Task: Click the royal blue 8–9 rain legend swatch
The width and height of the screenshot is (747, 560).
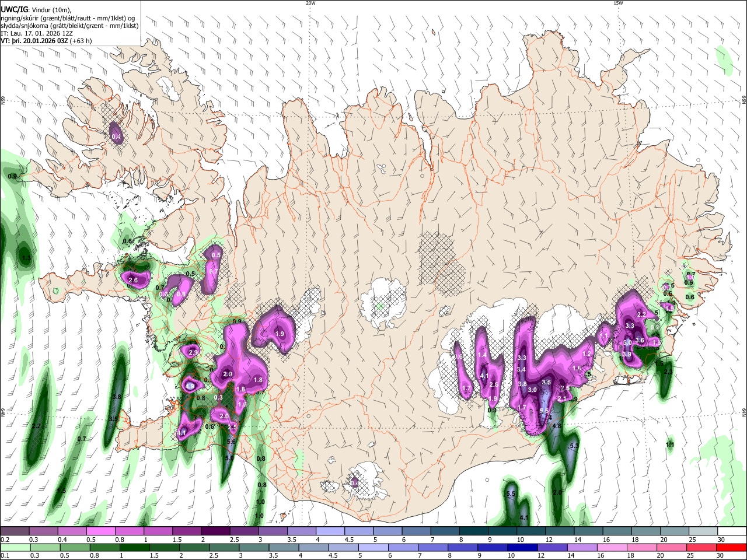Action: (x=462, y=547)
